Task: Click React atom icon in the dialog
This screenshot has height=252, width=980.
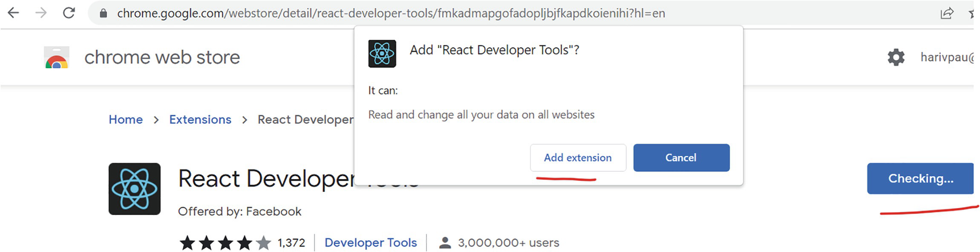Action: click(x=382, y=54)
